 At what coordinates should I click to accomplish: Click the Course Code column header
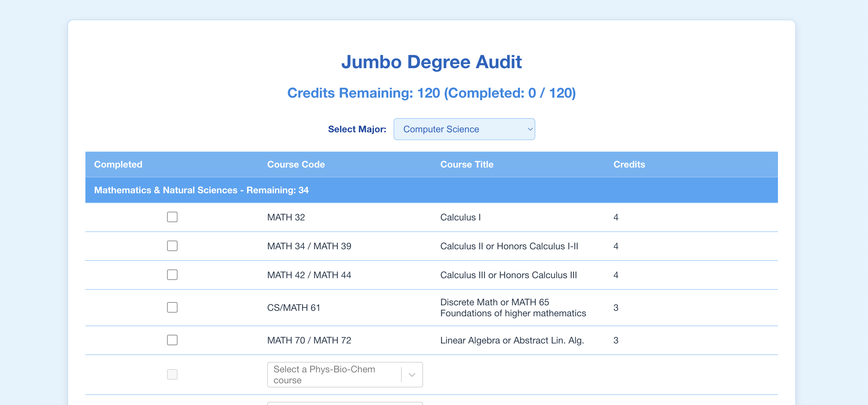pos(295,164)
